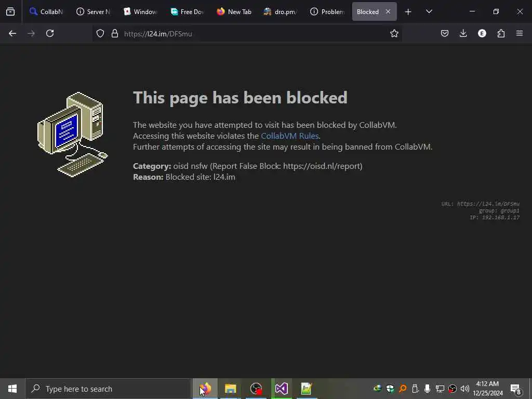Select the Blocked tab
This screenshot has width=532, height=399.
pyautogui.click(x=368, y=11)
